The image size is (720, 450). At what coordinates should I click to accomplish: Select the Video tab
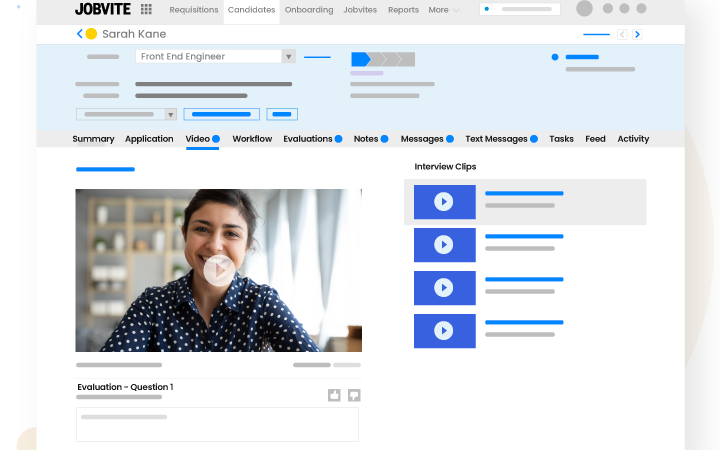(202, 139)
